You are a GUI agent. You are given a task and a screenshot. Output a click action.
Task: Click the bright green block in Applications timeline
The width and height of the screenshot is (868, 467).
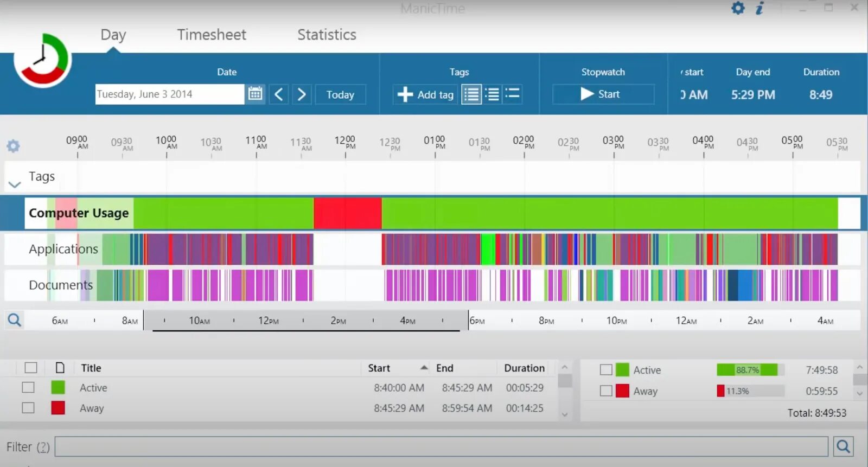(x=488, y=249)
